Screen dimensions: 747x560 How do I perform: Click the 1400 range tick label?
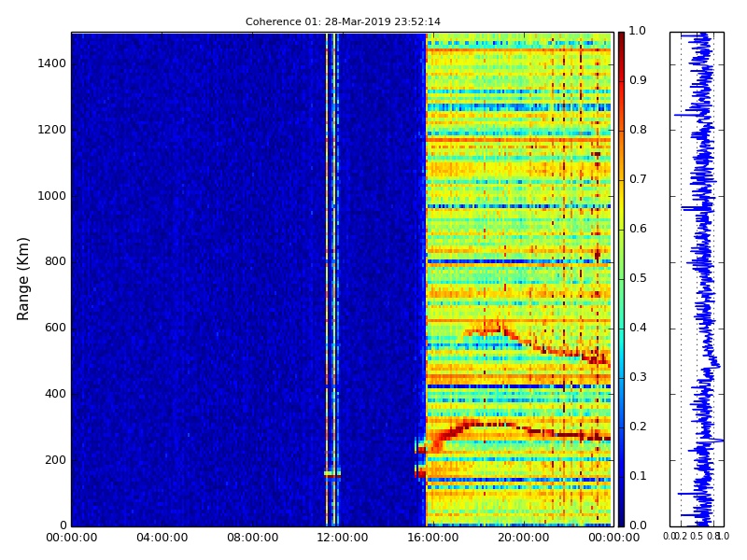point(52,63)
